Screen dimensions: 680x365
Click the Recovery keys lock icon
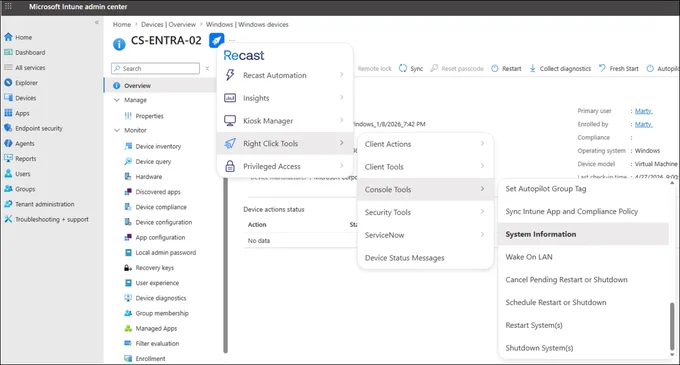(x=128, y=267)
